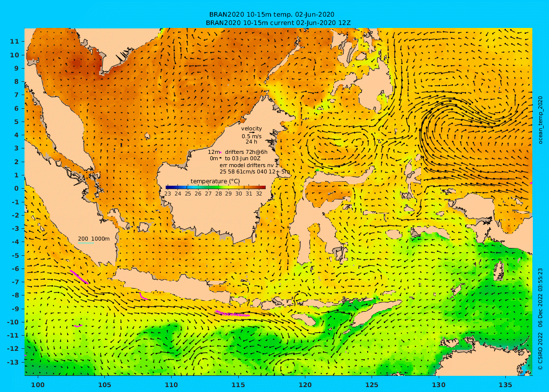Click the magenta drifter track southwest of Sumatra

click(x=79, y=277)
